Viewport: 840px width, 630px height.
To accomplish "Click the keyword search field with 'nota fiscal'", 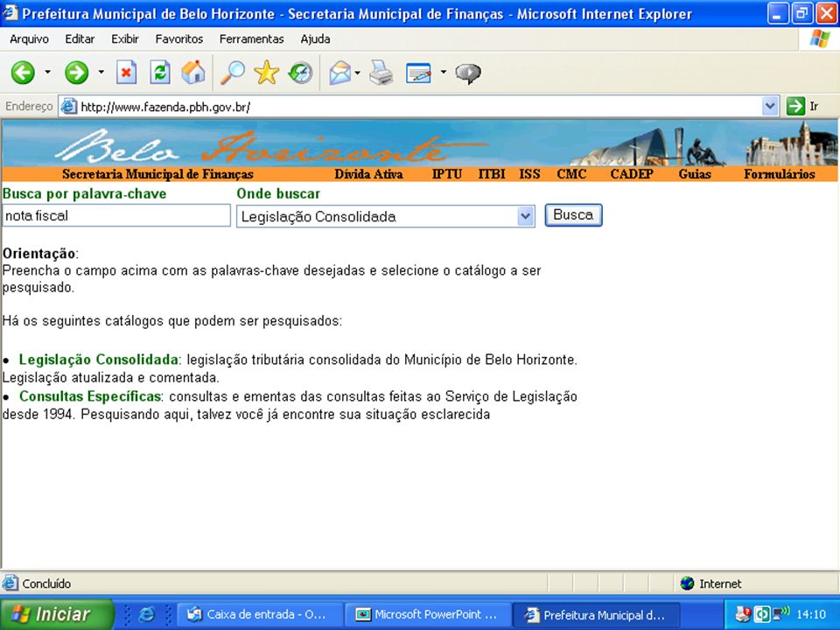I will (x=116, y=215).
